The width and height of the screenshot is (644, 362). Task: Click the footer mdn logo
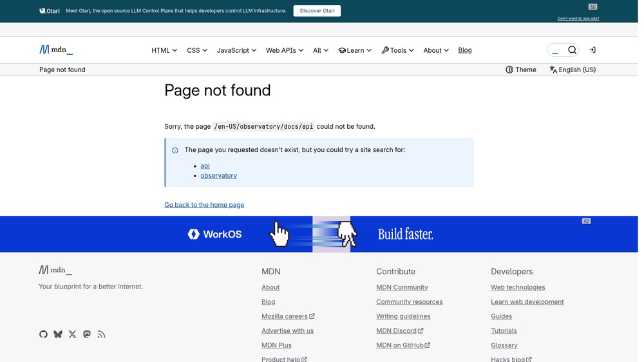pyautogui.click(x=55, y=270)
